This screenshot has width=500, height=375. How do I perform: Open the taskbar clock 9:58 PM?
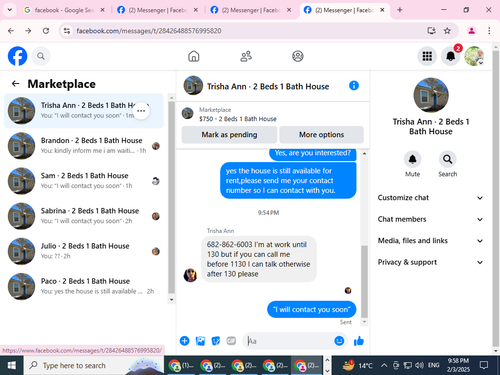click(458, 365)
